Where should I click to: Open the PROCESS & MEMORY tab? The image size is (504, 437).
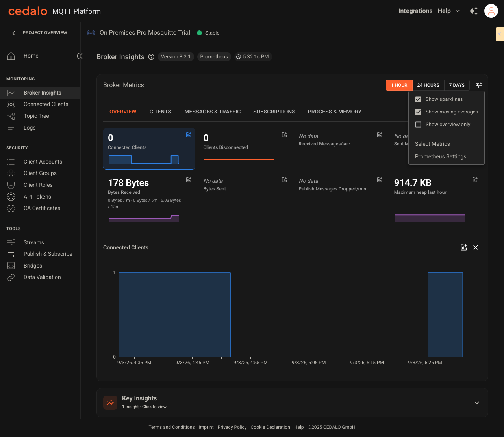pyautogui.click(x=335, y=112)
